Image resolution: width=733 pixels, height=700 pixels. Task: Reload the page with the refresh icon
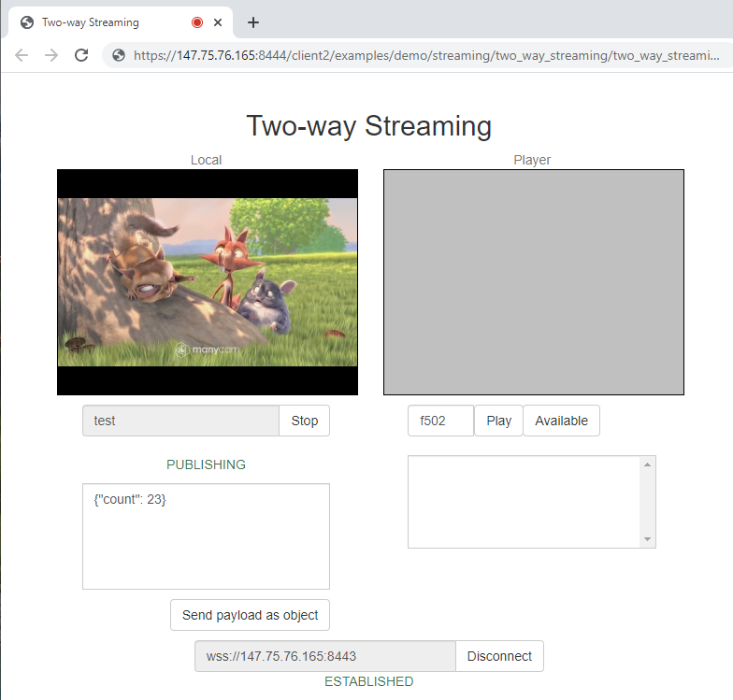coord(81,55)
